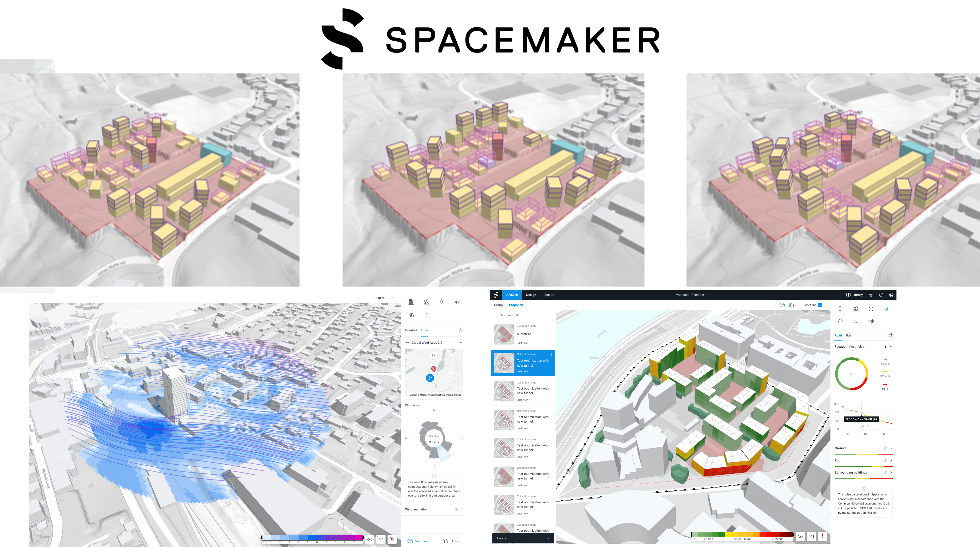Open Vateland / Scenario 1 dropdown
The width and height of the screenshot is (980, 547).
[x=693, y=295]
